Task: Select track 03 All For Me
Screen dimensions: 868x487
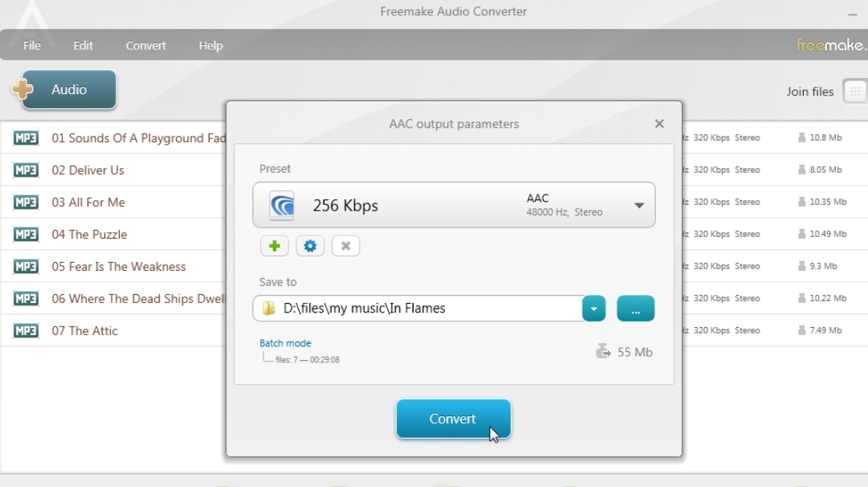Action: point(88,203)
